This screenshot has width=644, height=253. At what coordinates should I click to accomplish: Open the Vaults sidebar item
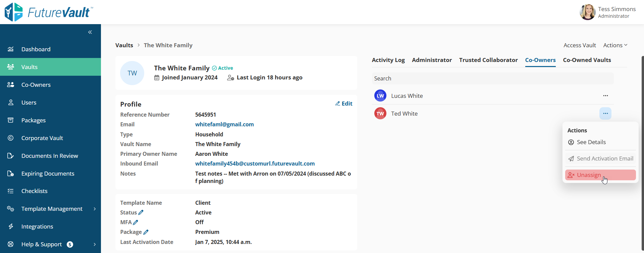click(x=50, y=67)
